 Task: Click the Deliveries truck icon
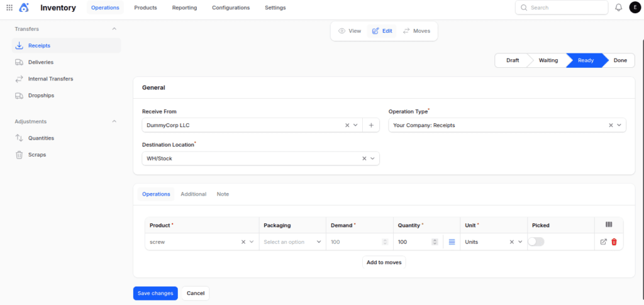(19, 62)
